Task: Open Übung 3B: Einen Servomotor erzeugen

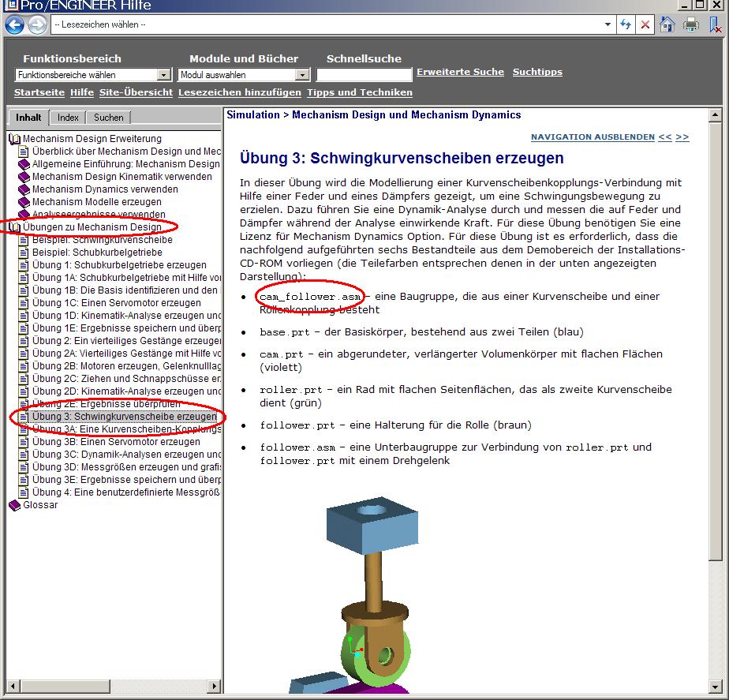Action: pos(116,441)
